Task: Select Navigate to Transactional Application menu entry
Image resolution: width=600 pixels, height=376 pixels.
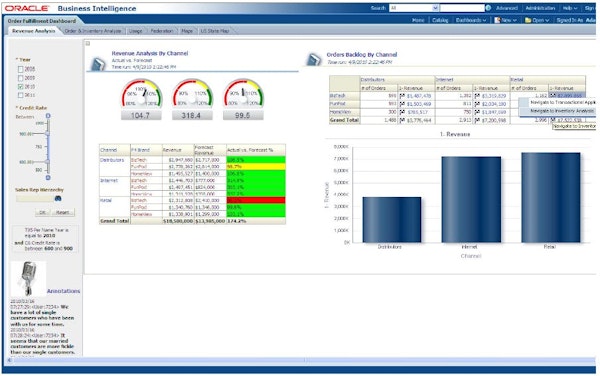Action: coord(558,103)
